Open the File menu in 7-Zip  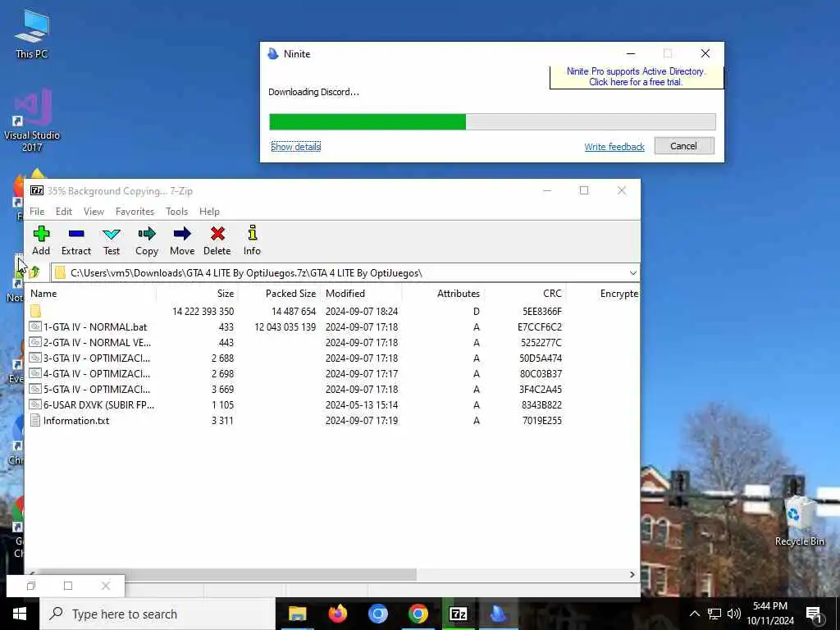(37, 212)
